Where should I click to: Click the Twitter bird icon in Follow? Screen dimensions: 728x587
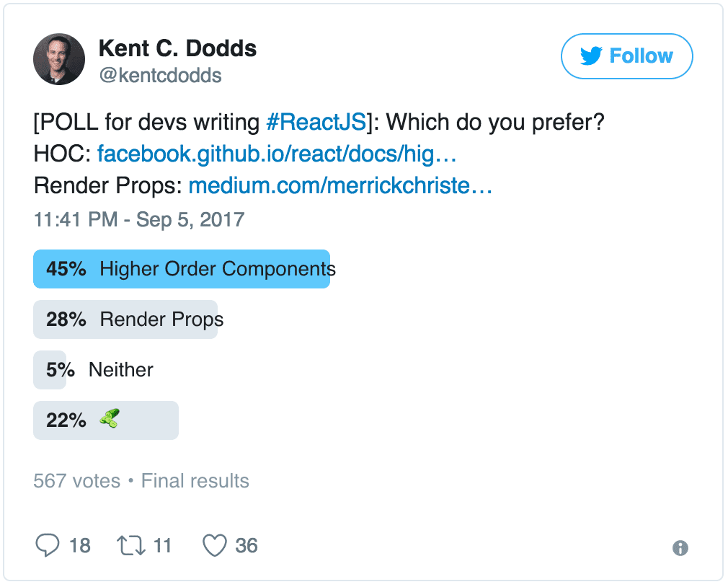pyautogui.click(x=591, y=56)
